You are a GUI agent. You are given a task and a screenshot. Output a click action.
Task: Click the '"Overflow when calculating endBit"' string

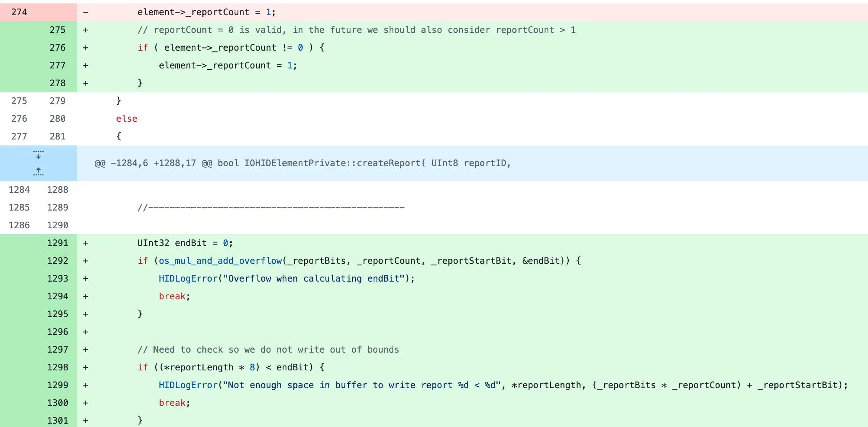(314, 279)
